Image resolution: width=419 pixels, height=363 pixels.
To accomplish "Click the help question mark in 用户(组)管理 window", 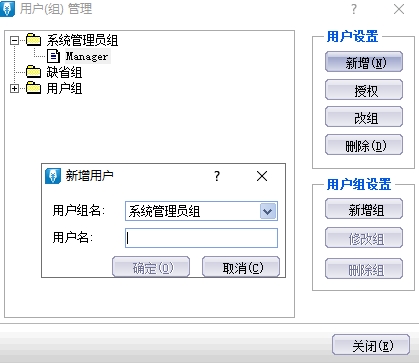I will pos(354,9).
